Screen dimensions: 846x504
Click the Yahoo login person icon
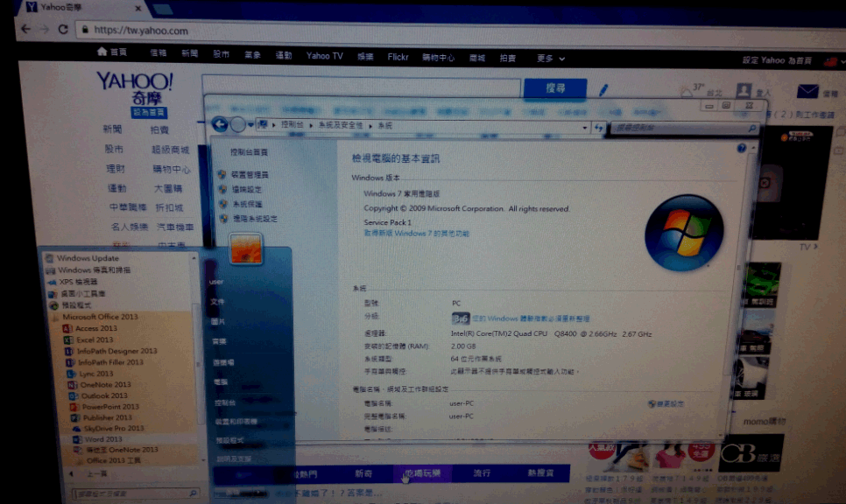(744, 90)
